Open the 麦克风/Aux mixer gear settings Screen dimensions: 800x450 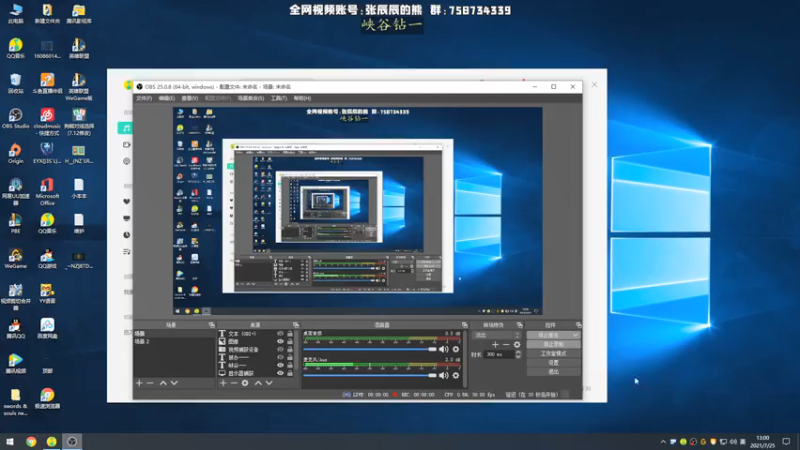[x=456, y=376]
